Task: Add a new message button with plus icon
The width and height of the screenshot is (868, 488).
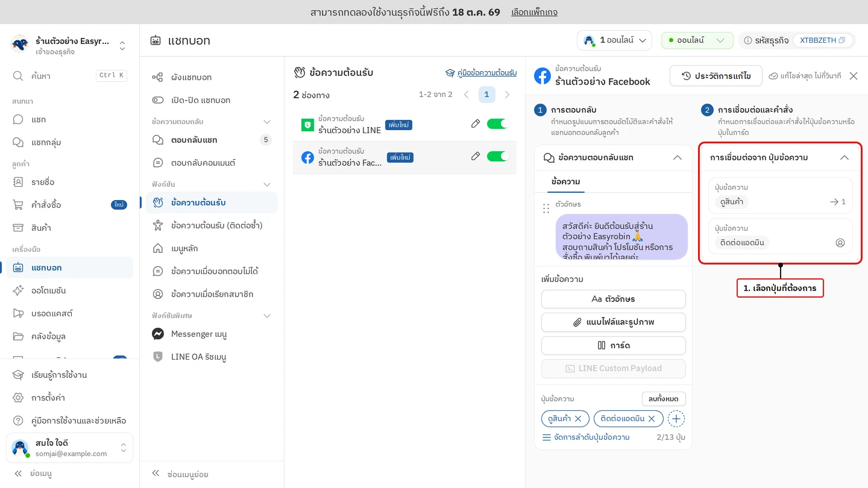Action: point(676,418)
